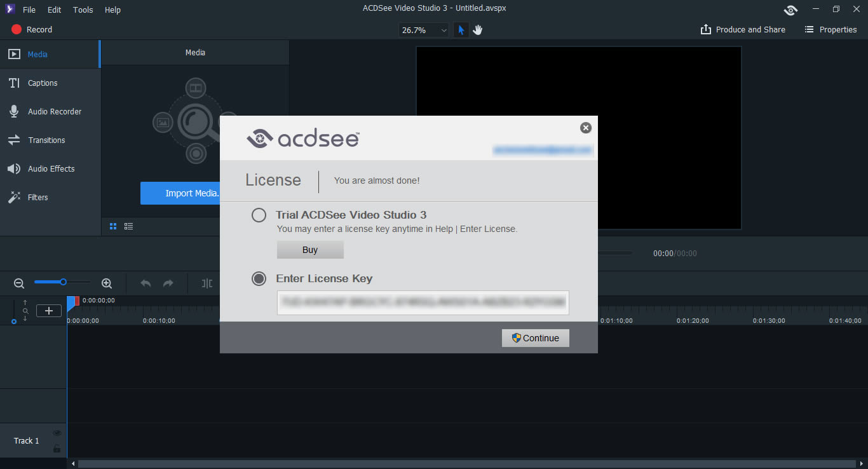Select the hand pan tool
The height and width of the screenshot is (469, 868).
478,30
